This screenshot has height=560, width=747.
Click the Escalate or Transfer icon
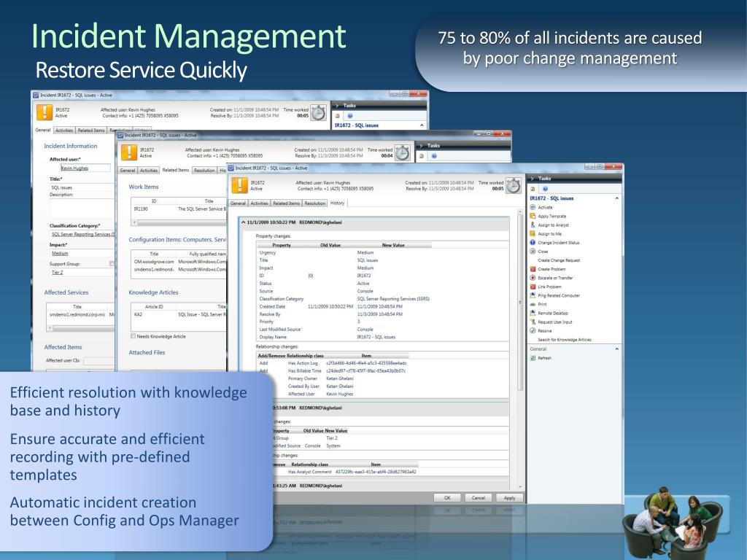tap(533, 278)
